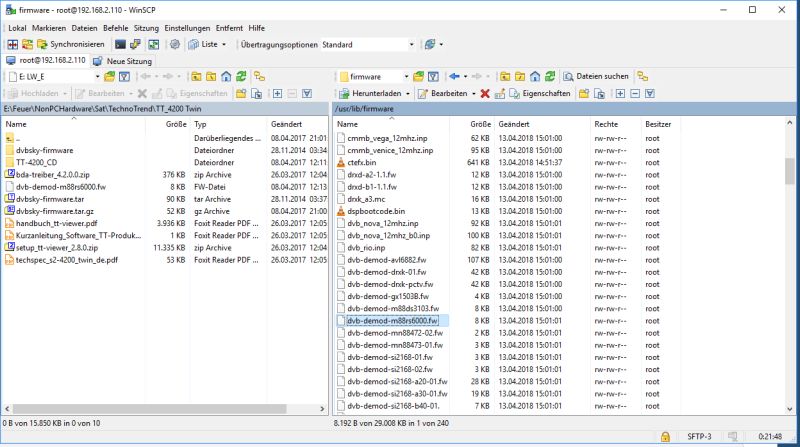The height and width of the screenshot is (447, 800).
Task: Click the filter icon in remote panel toolbar
Action: click(433, 77)
